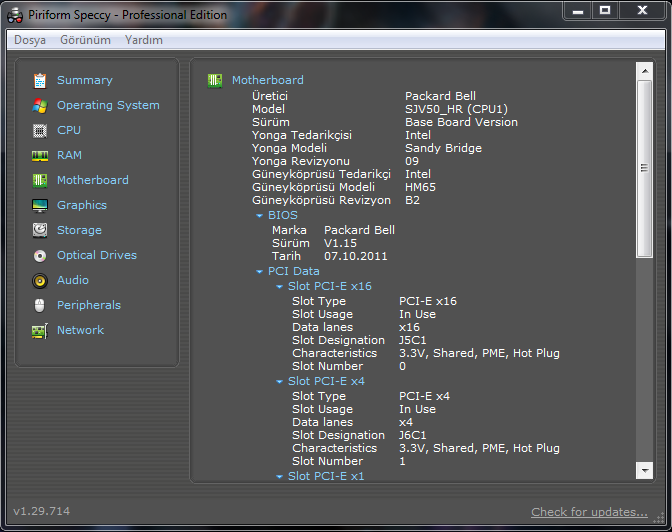
Task: Open the Peripherals section
Action: tap(89, 305)
